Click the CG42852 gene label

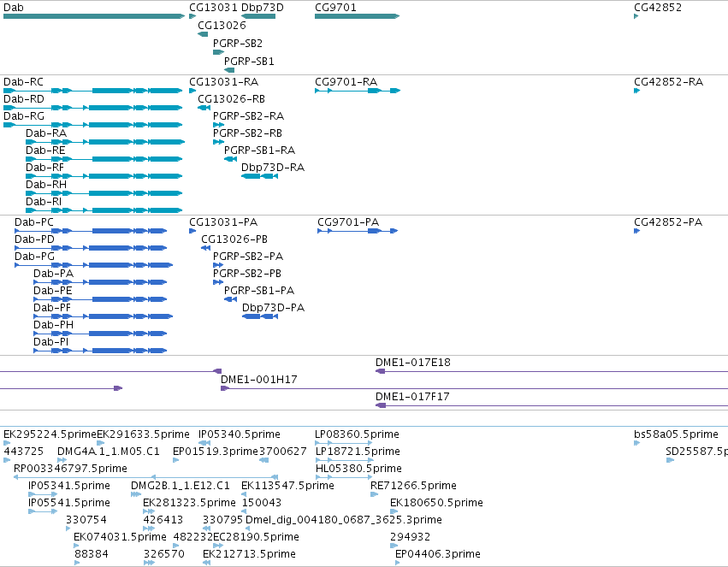[658, 8]
